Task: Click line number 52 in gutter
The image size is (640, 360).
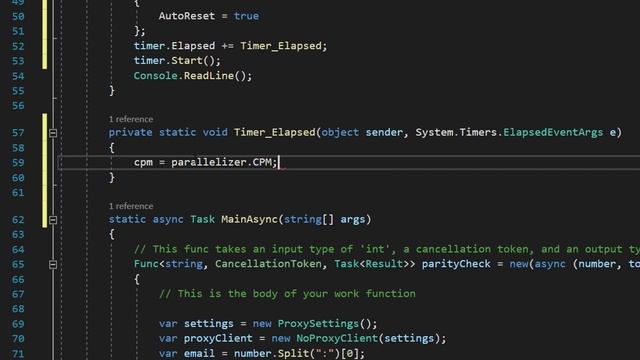Action: point(18,47)
